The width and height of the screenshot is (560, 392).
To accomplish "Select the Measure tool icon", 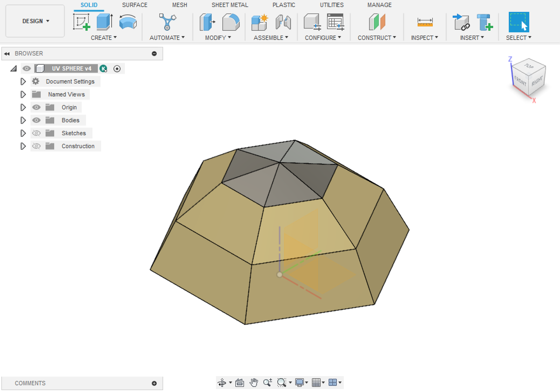I will coord(425,22).
